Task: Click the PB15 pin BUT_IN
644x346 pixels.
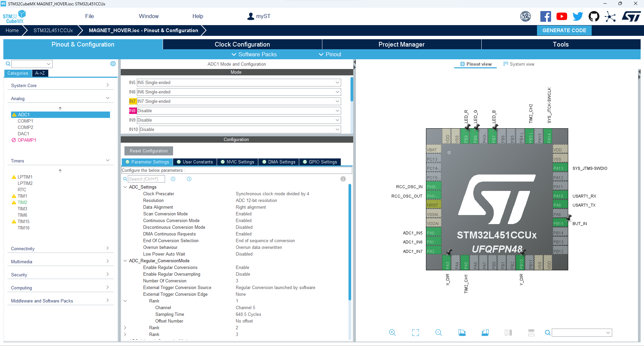Action: (x=560, y=223)
